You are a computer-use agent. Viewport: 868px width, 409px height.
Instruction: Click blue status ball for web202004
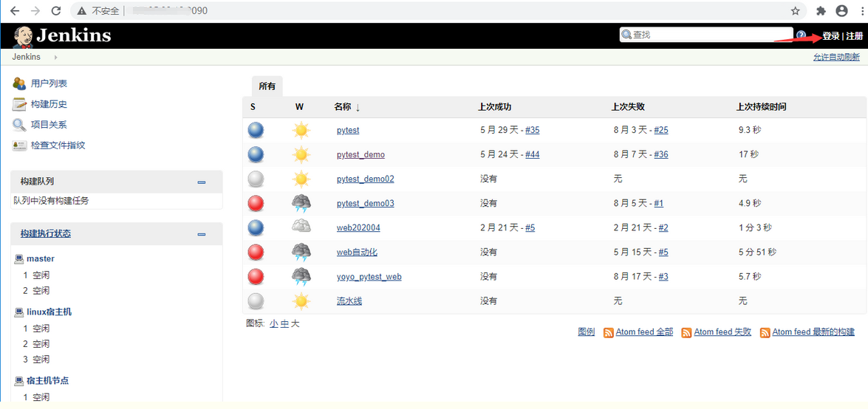256,227
